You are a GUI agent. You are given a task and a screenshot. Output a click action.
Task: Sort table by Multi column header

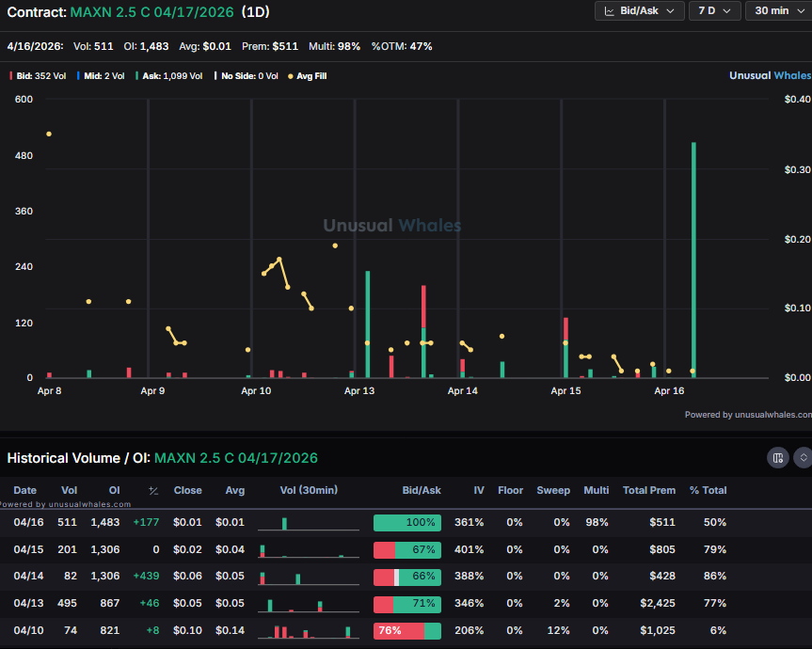pos(596,490)
